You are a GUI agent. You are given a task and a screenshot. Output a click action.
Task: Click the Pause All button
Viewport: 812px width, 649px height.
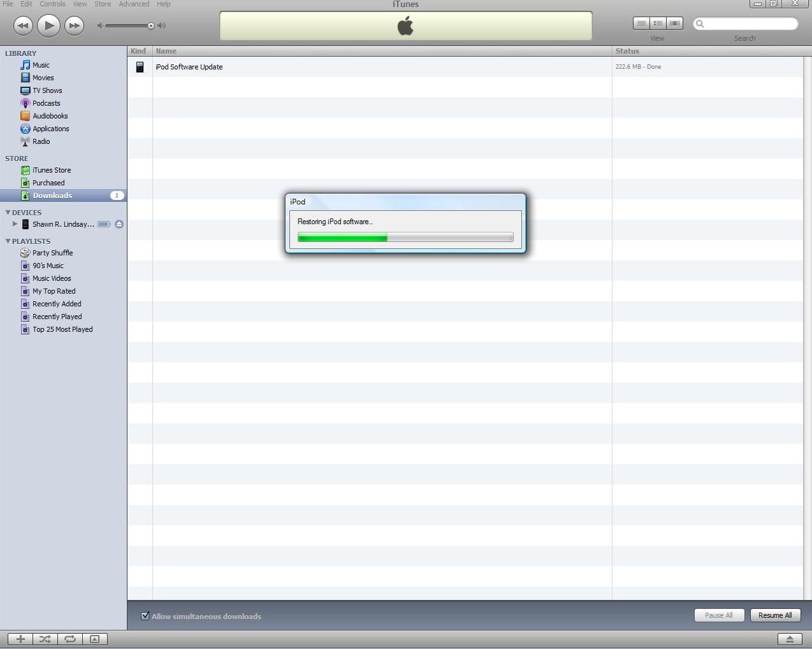tap(719, 615)
